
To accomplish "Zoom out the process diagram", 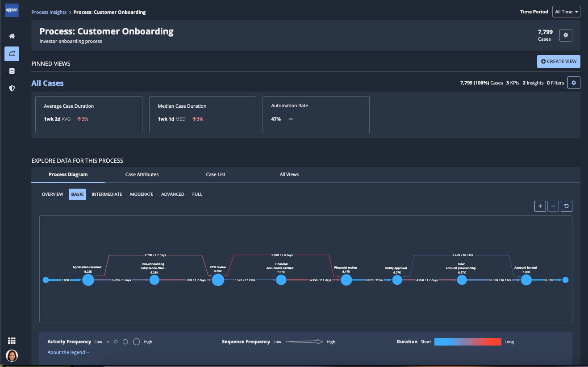I will (553, 206).
